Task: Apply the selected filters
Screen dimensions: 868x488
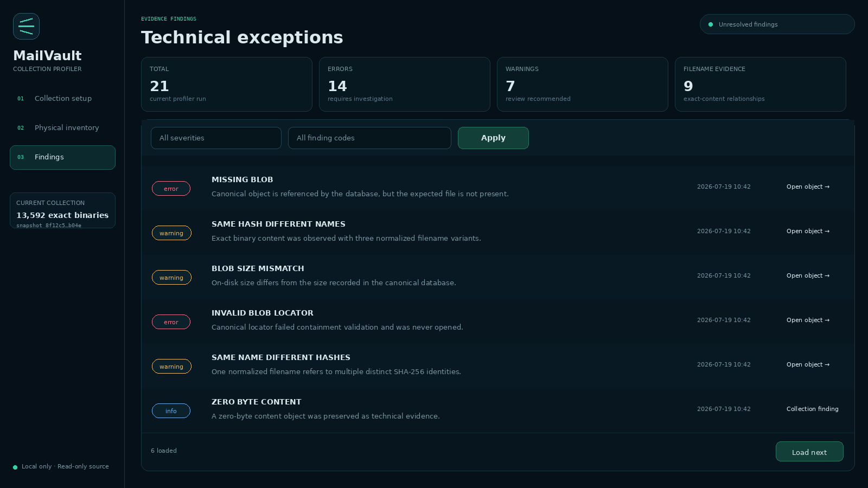Action: pos(493,138)
